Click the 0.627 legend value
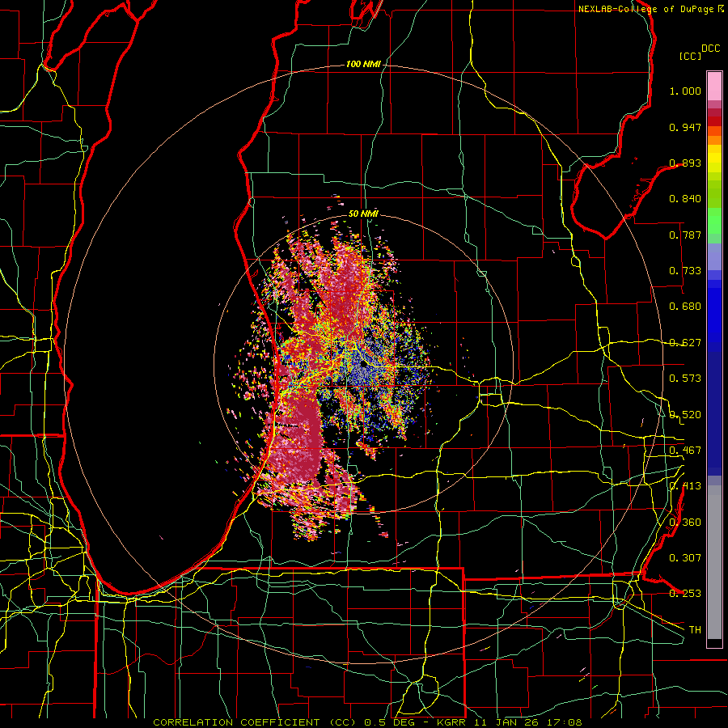The height and width of the screenshot is (728, 728). pos(685,343)
